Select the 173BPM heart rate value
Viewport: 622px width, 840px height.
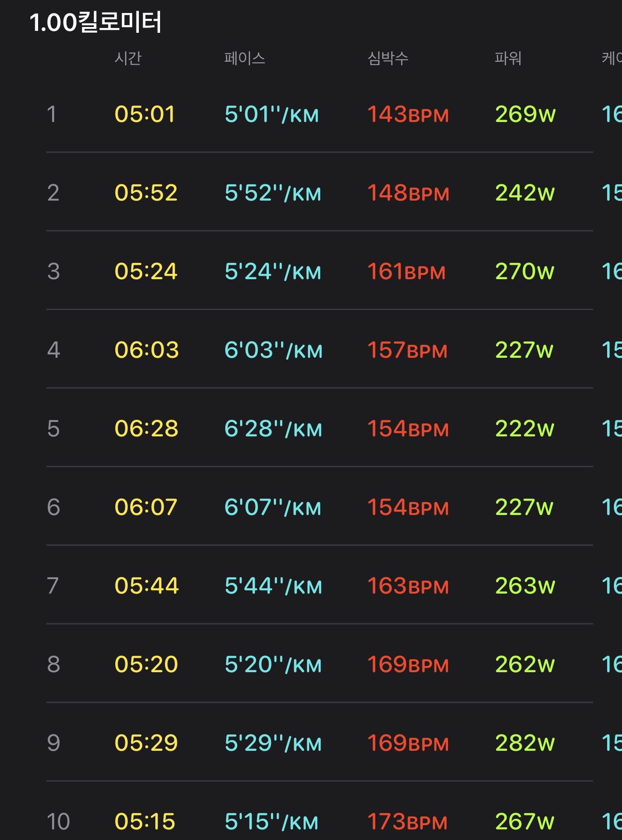[407, 822]
